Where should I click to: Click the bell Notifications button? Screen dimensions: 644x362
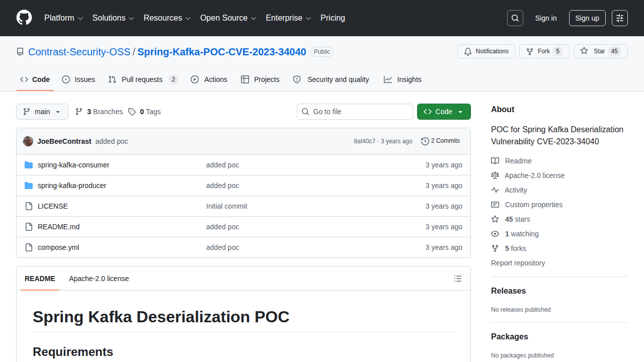click(x=486, y=51)
